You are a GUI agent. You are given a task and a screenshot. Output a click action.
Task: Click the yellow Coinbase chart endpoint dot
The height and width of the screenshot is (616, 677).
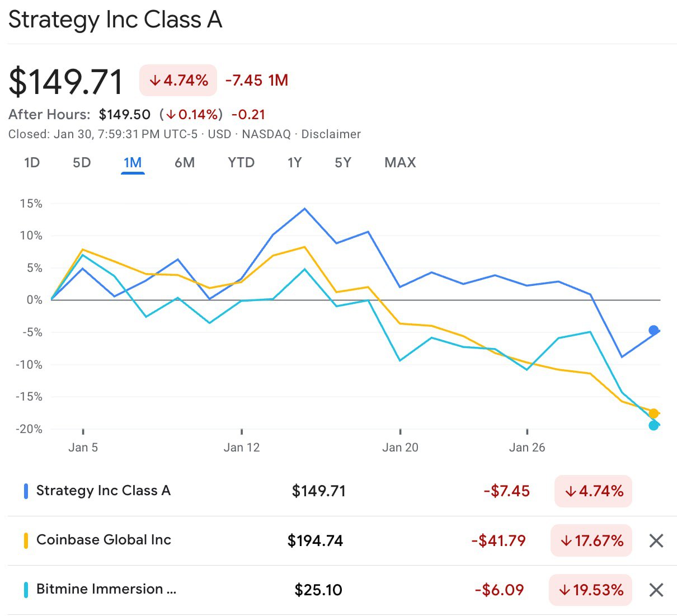pos(654,414)
